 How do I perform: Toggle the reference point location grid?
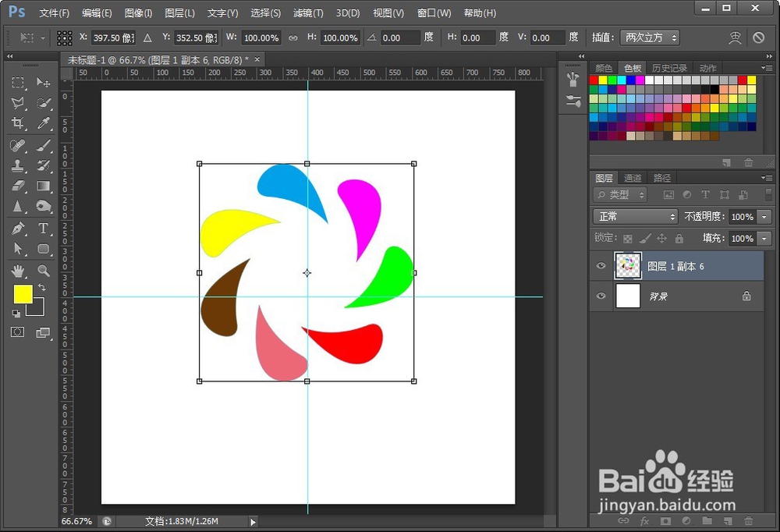64,37
